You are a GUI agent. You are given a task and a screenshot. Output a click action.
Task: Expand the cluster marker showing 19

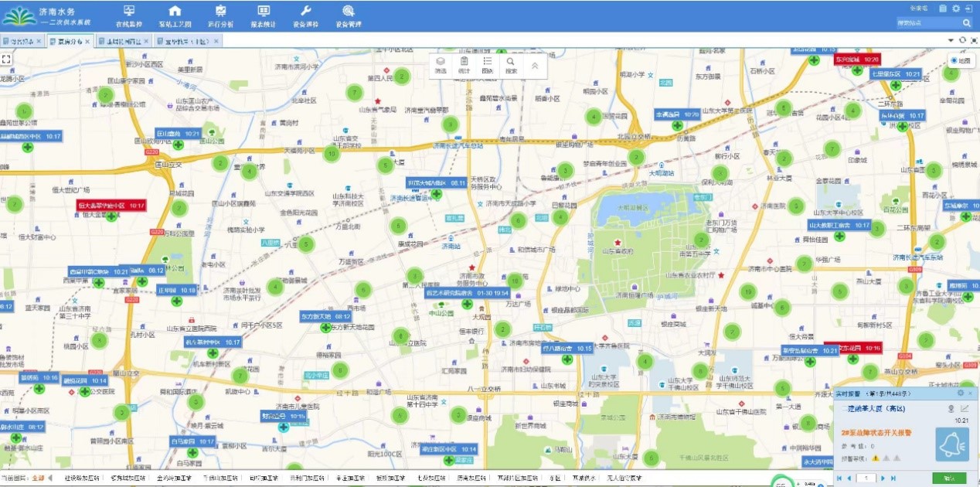tap(747, 291)
